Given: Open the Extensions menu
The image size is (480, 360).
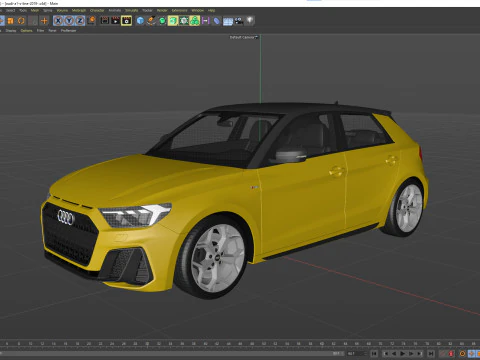Looking at the screenshot, I should pyautogui.click(x=180, y=10).
